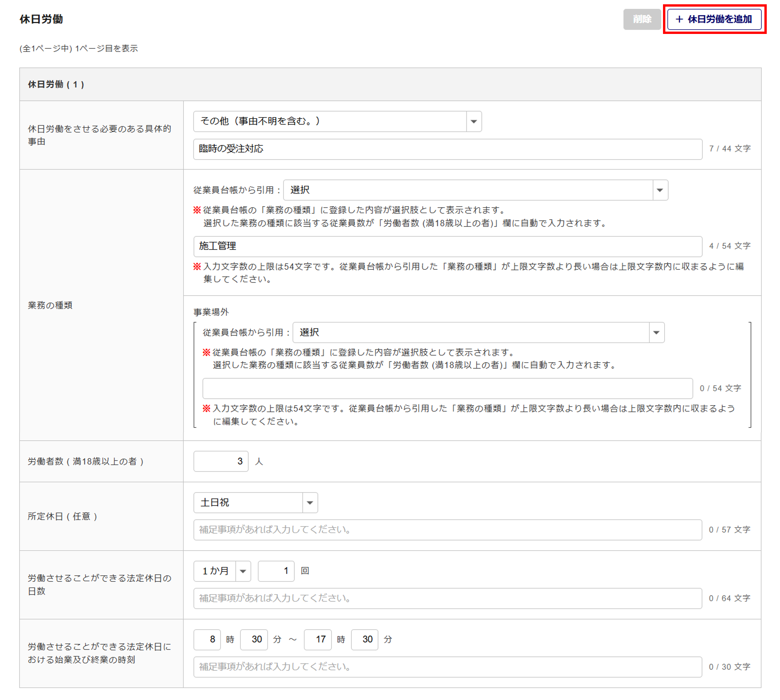Click the start hour field showing 8
Screen dimensions: 780x700
(x=207, y=640)
